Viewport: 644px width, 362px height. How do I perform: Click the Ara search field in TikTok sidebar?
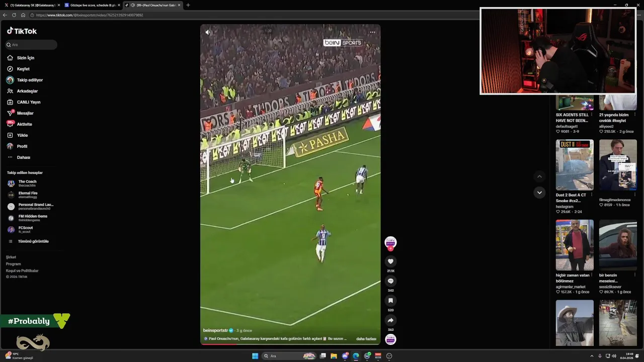coord(31,45)
